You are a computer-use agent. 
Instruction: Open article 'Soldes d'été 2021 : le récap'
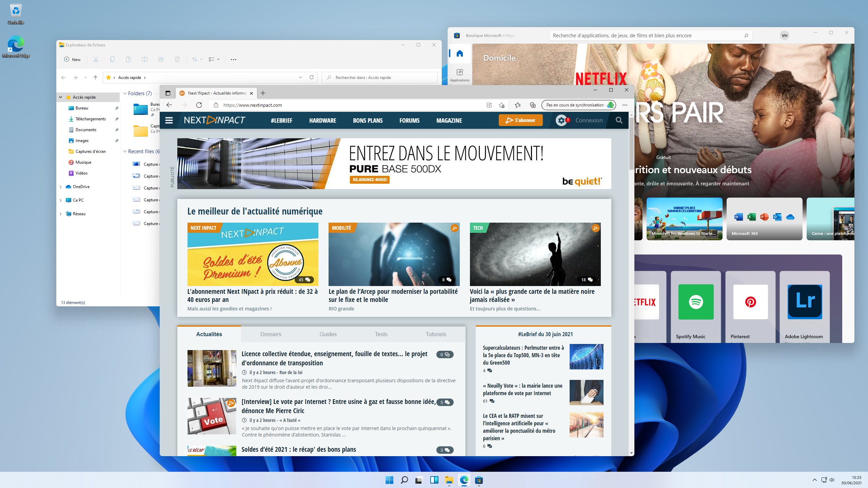pyautogui.click(x=298, y=449)
